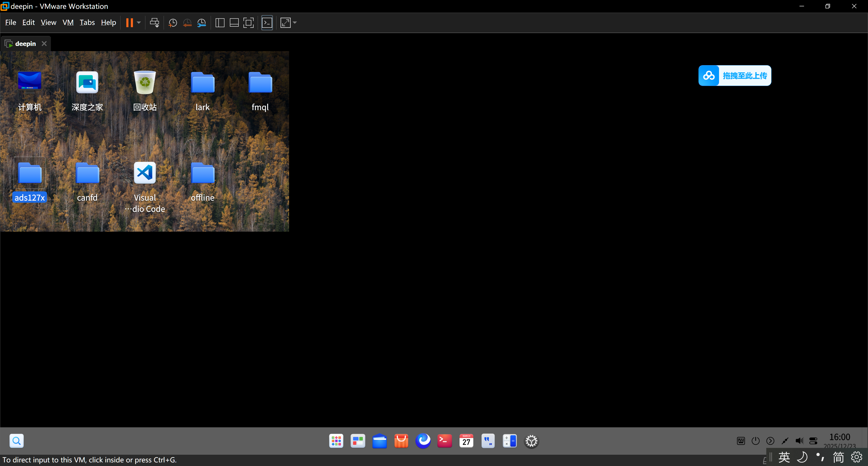Viewport: 868px width, 466px height.
Task: Open the calendar app showing 27
Action: (466, 441)
